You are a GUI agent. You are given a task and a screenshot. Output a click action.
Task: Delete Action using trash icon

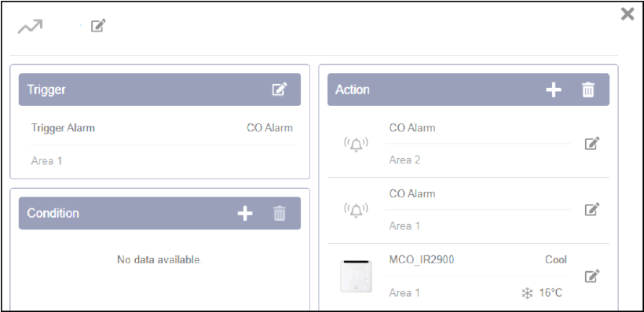click(x=588, y=90)
